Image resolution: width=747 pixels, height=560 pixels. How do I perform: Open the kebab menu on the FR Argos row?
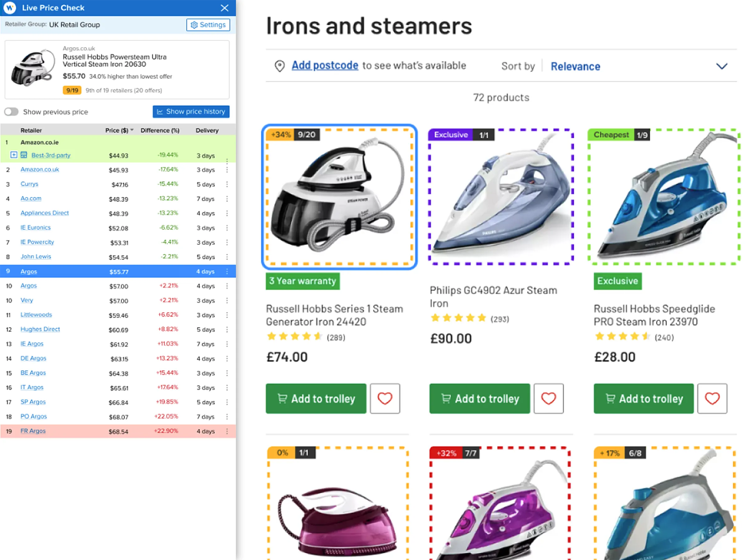(x=227, y=431)
